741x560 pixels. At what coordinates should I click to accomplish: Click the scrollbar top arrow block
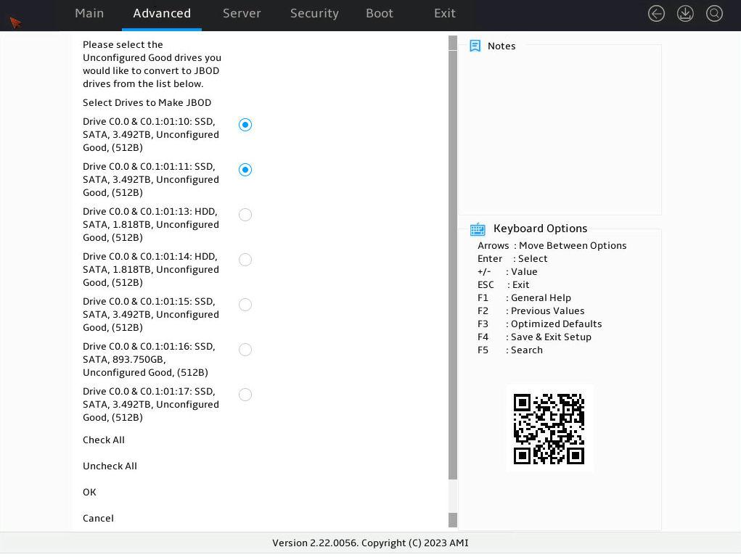pos(453,43)
